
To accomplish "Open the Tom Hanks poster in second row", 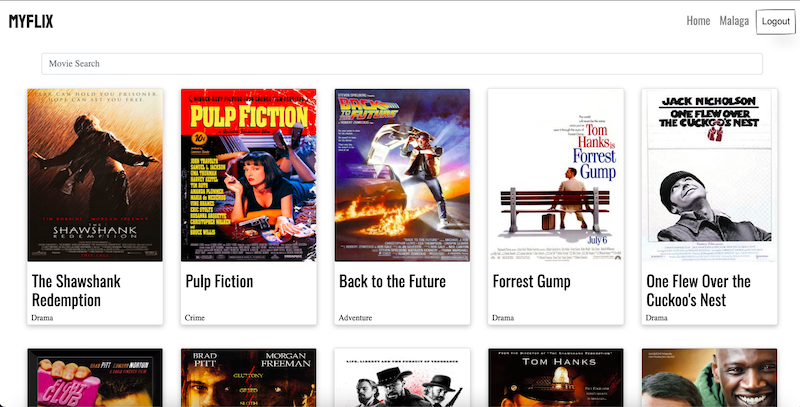I will tap(556, 378).
